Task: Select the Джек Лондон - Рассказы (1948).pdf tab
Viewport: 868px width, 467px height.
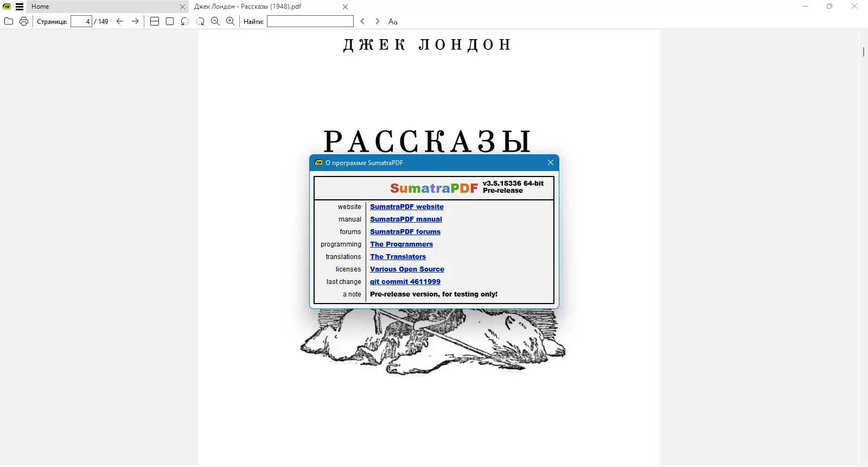Action: point(270,7)
